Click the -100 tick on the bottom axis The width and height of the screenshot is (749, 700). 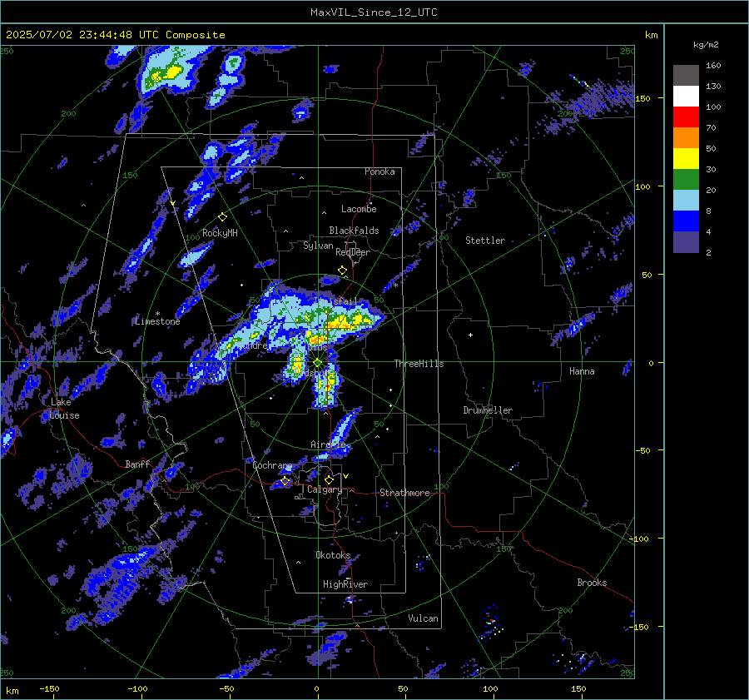click(137, 688)
